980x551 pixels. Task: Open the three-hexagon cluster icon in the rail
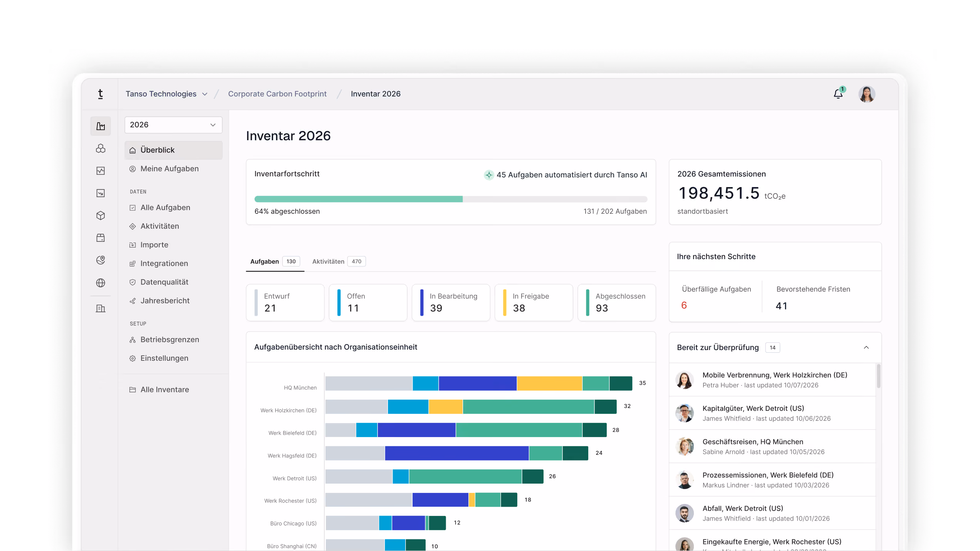click(x=101, y=149)
